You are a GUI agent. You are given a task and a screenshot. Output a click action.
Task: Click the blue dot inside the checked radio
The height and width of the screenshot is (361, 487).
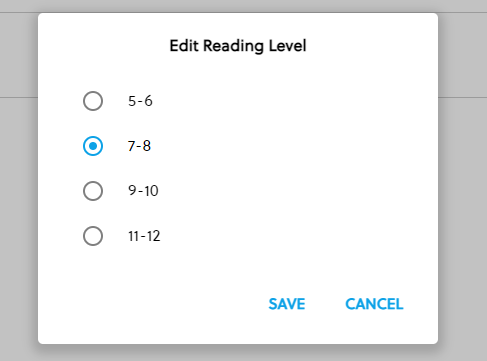coord(93,146)
